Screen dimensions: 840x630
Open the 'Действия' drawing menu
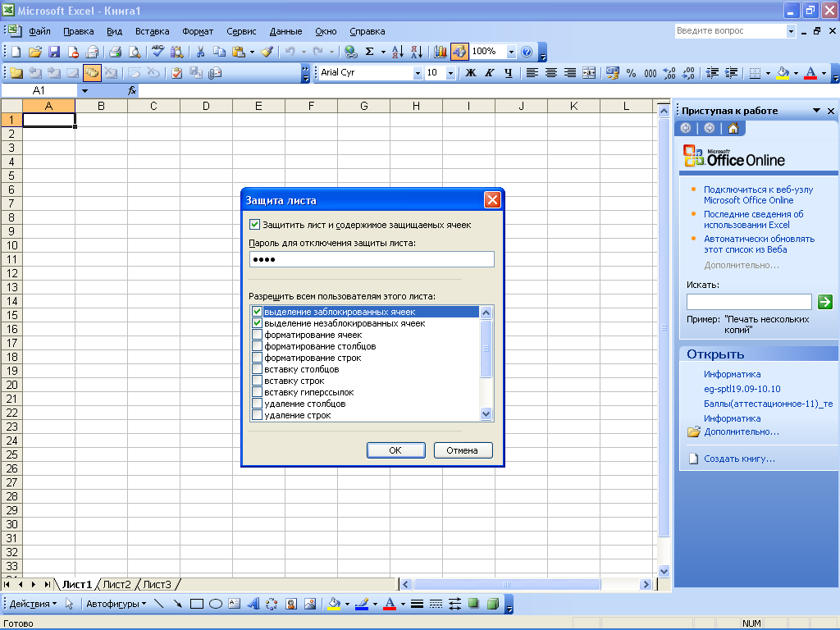(33, 605)
